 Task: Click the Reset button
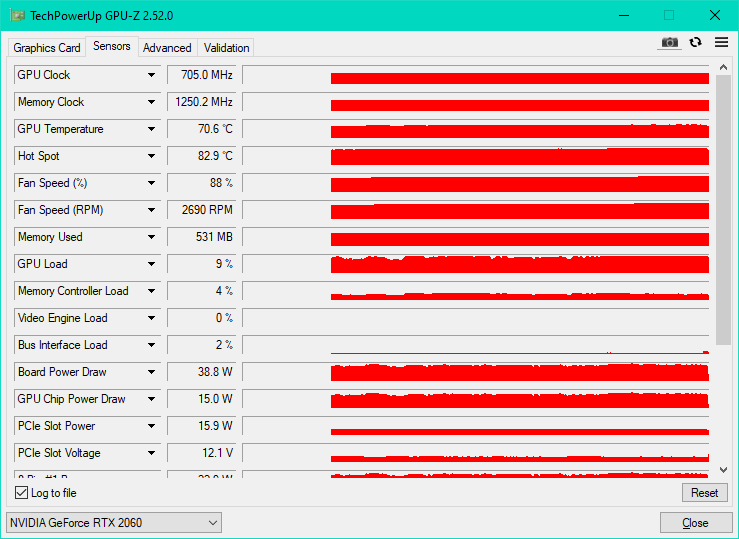pos(705,493)
